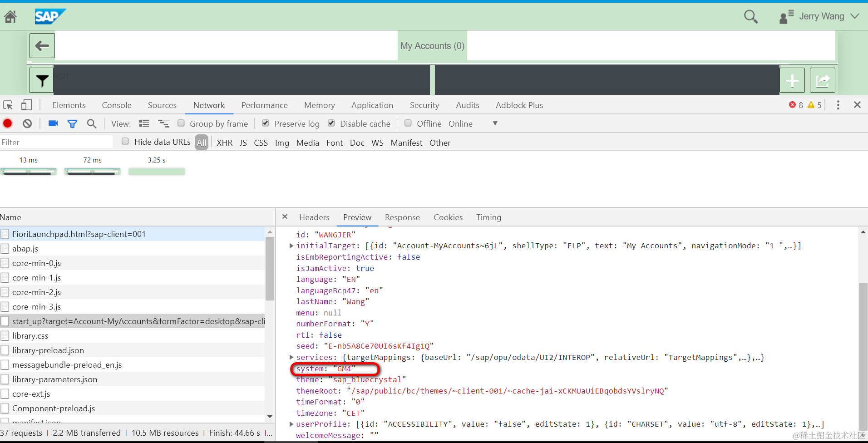
Task: Go to the SAP Fiori home icon
Action: pos(10,17)
